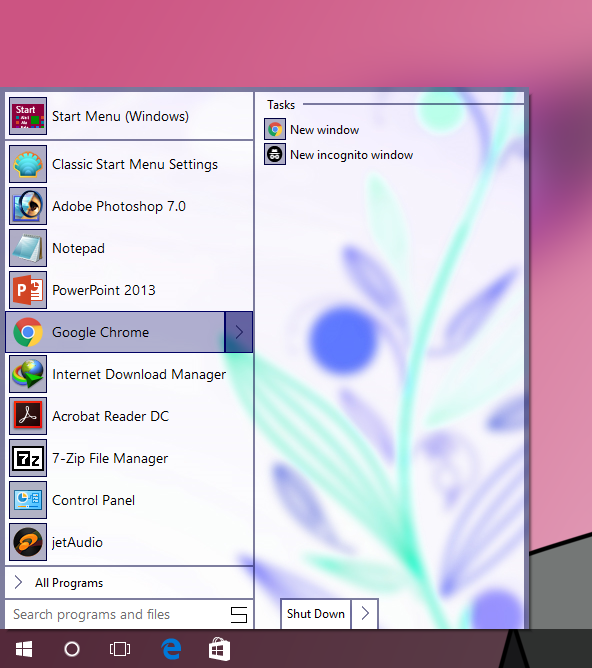This screenshot has height=668, width=592.
Task: Open shutdown options arrow next to Shut Down
Action: (x=365, y=613)
